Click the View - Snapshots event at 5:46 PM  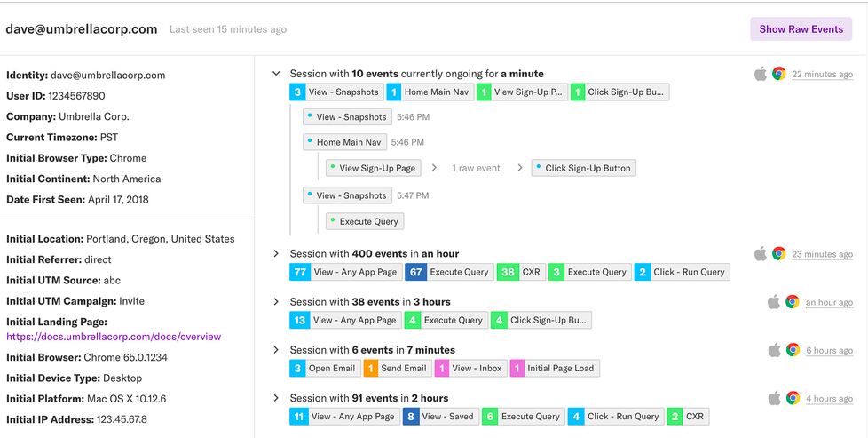[x=348, y=117]
